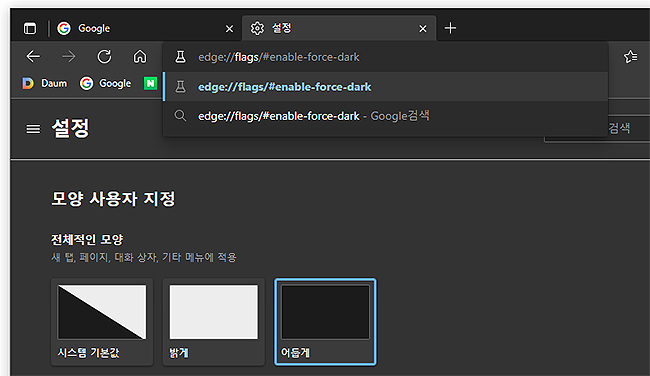This screenshot has height=376, width=650.
Task: Open Daum bookmark
Action: [45, 83]
